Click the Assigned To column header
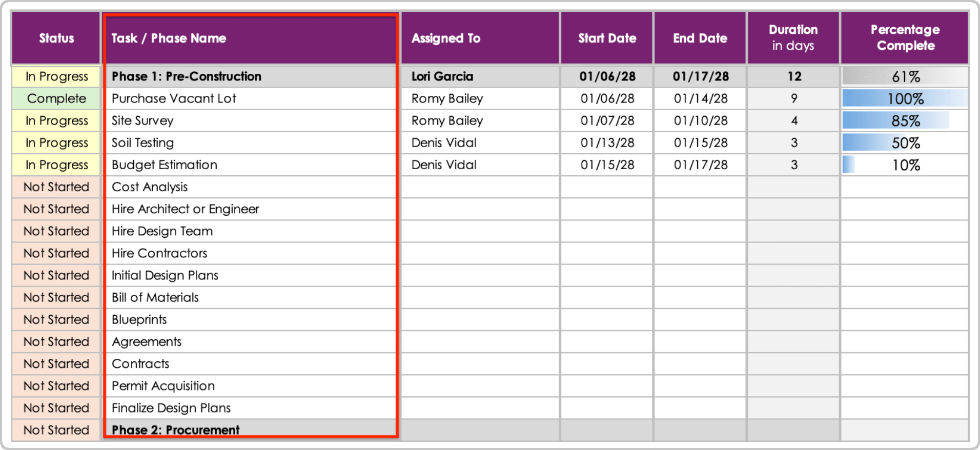This screenshot has height=450, width=980. pos(446,38)
